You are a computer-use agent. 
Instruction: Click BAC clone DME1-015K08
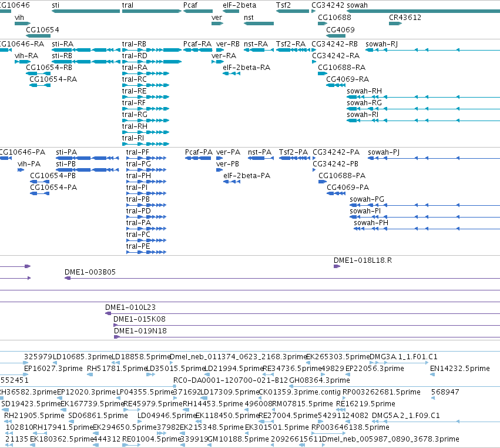pos(307,325)
